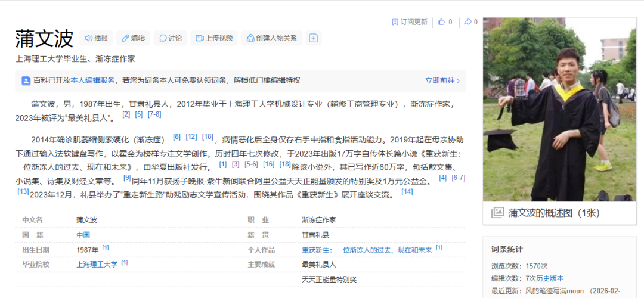The height and width of the screenshot is (298, 644).
Task: Click citation reference [14]
Action: tap(407, 191)
